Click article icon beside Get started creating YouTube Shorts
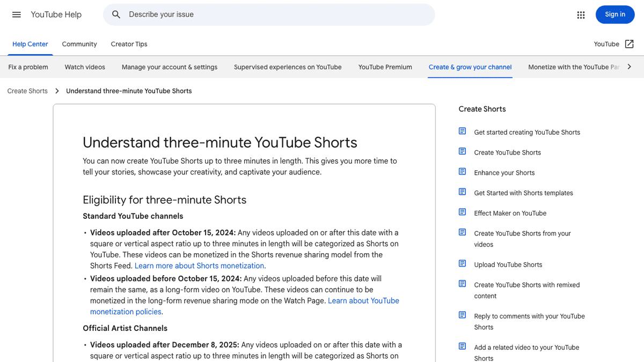Screen dimensions: 644x362 [x=462, y=131]
